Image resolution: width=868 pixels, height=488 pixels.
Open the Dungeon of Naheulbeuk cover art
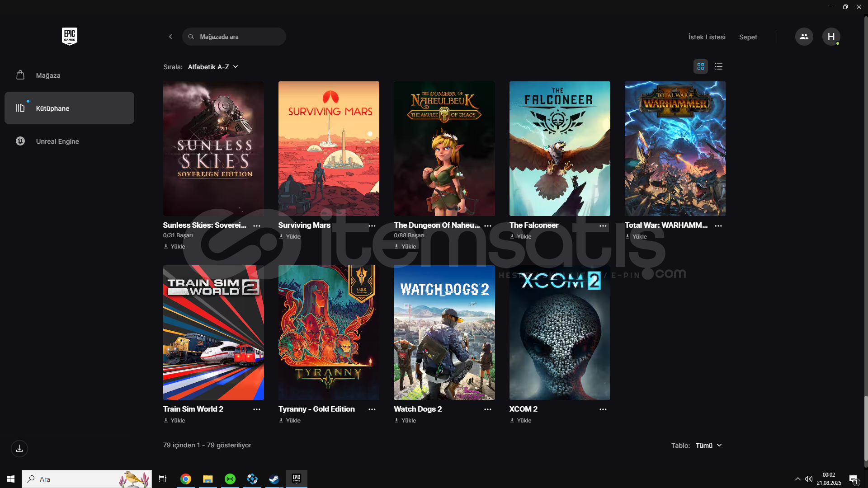click(x=444, y=149)
